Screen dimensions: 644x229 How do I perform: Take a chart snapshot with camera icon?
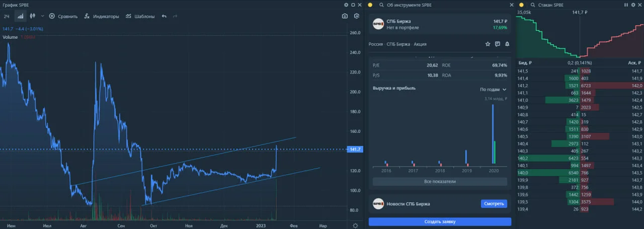[345, 16]
